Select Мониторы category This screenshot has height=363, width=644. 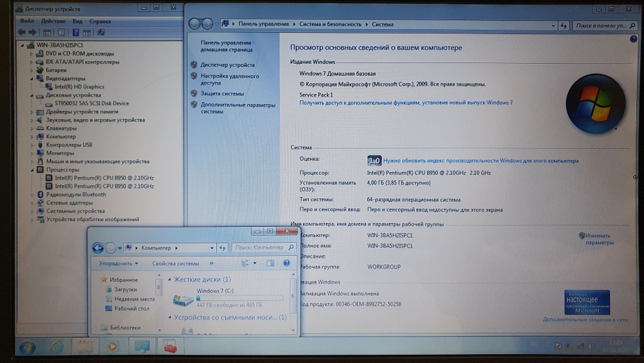(60, 153)
